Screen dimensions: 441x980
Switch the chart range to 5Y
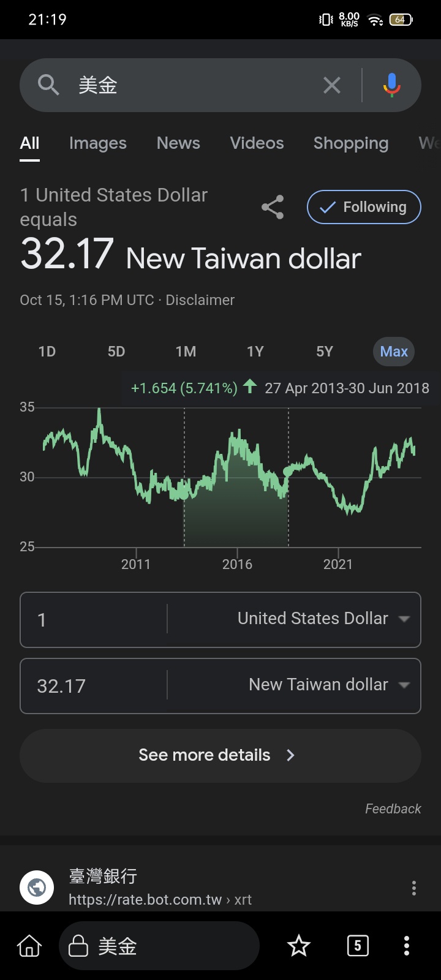325,352
